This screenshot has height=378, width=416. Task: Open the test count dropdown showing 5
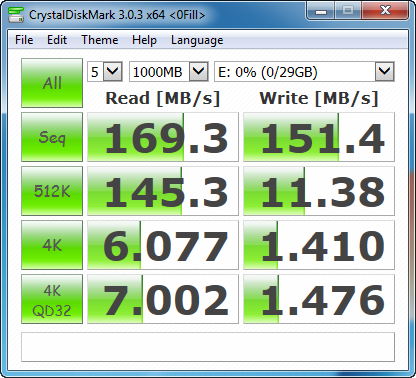point(105,71)
